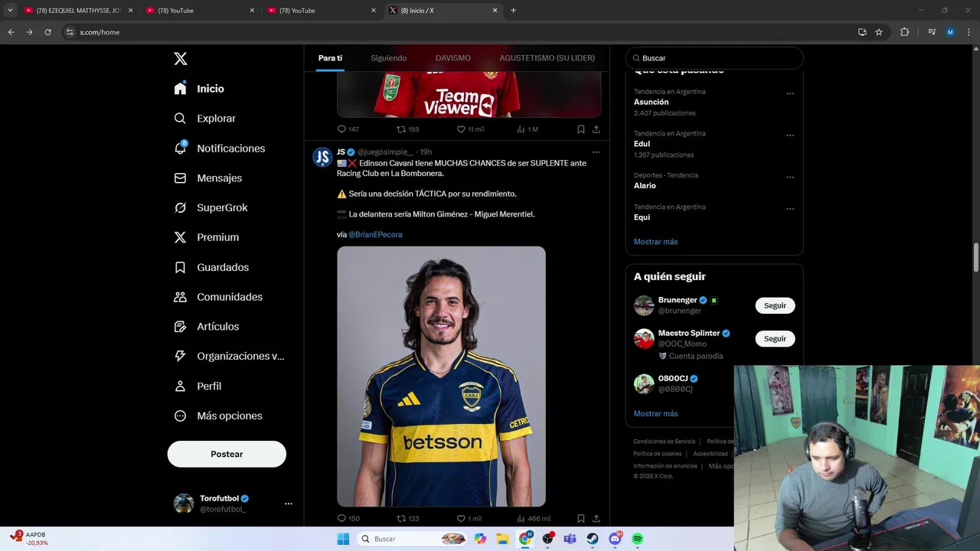Reload the page in Chrome

pos(47,32)
